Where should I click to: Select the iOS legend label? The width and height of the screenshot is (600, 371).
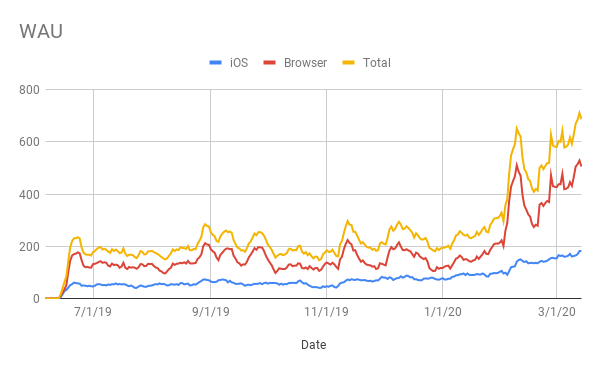coord(239,63)
